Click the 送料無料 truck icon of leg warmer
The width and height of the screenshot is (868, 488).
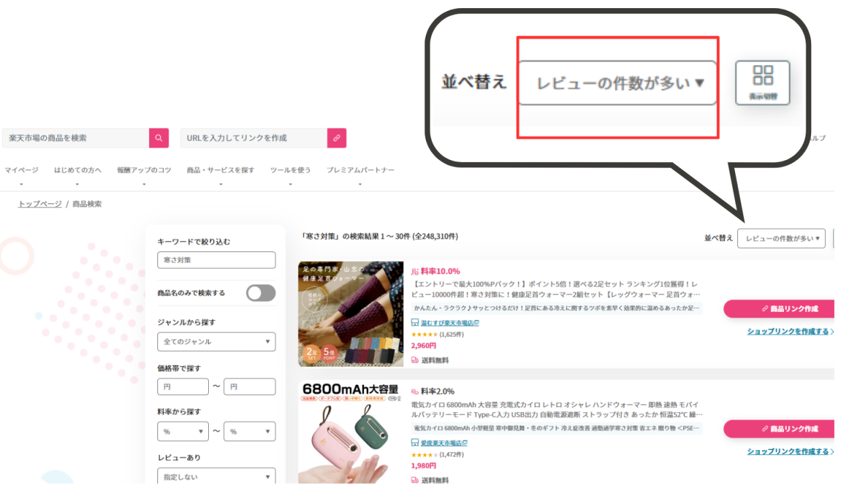[x=415, y=360]
